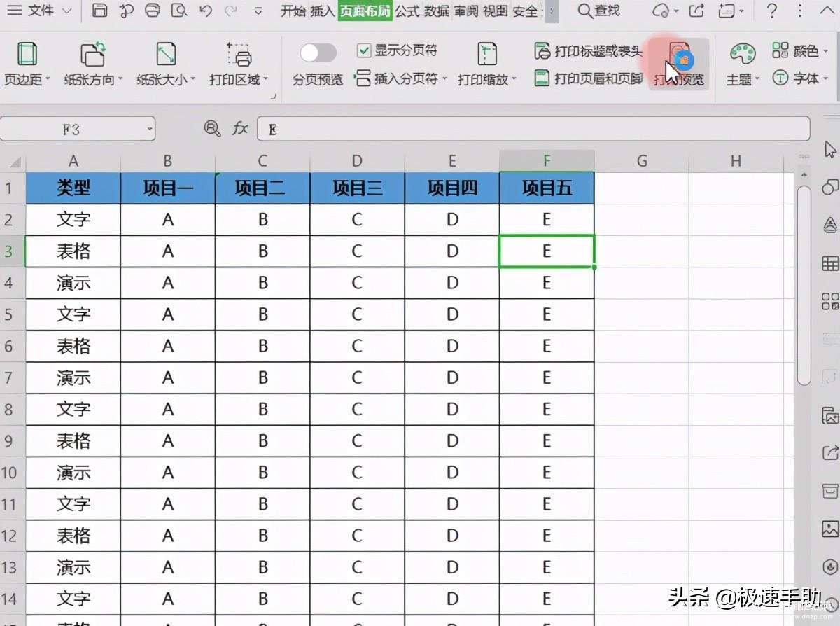Screen dimensions: 840x626
Task: Switch to the 数据 tab
Action: pos(437,11)
